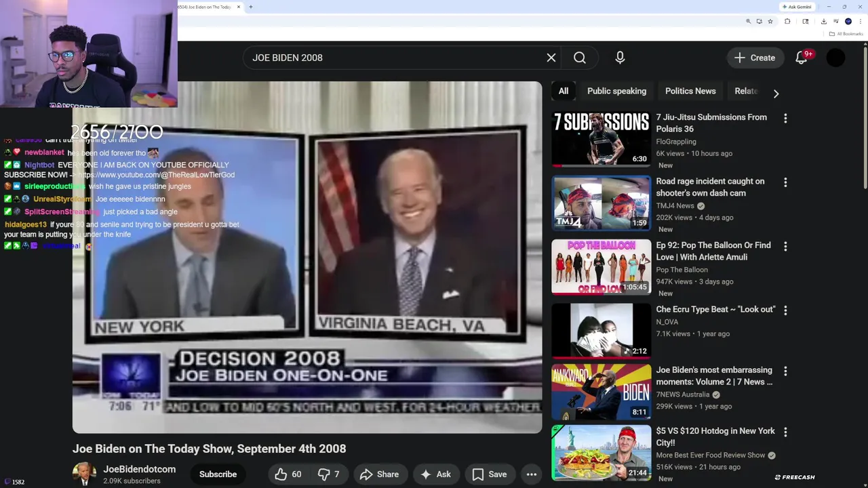Open title 'Road rage incident caught on shooter's own dash cam'
The width and height of the screenshot is (868, 488).
[710, 187]
